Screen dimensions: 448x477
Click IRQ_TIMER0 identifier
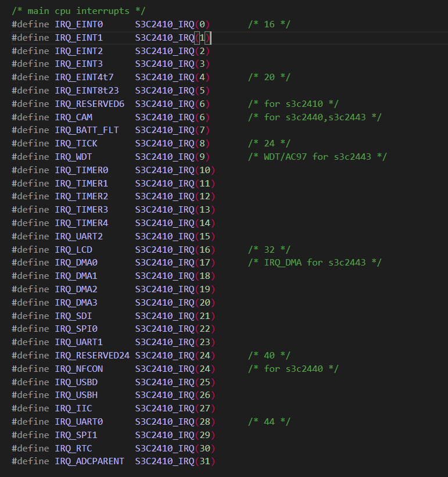click(x=81, y=170)
